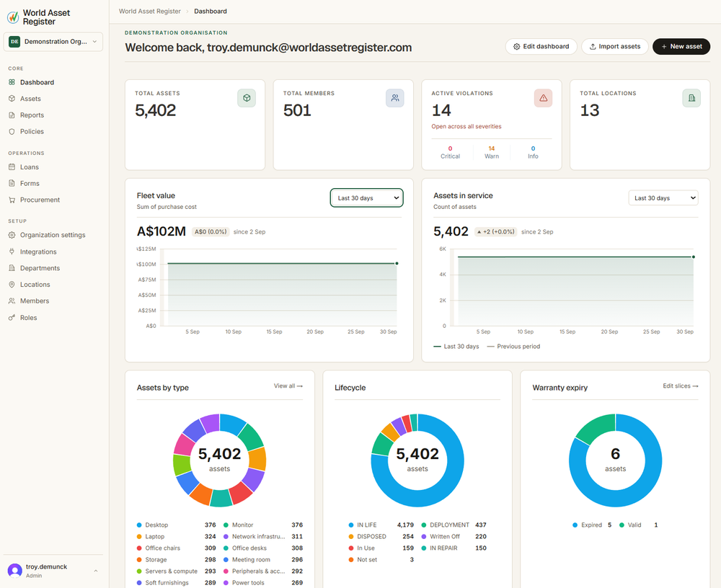This screenshot has width=721, height=588.
Task: Click the Total Members 501 value
Action: (x=297, y=110)
